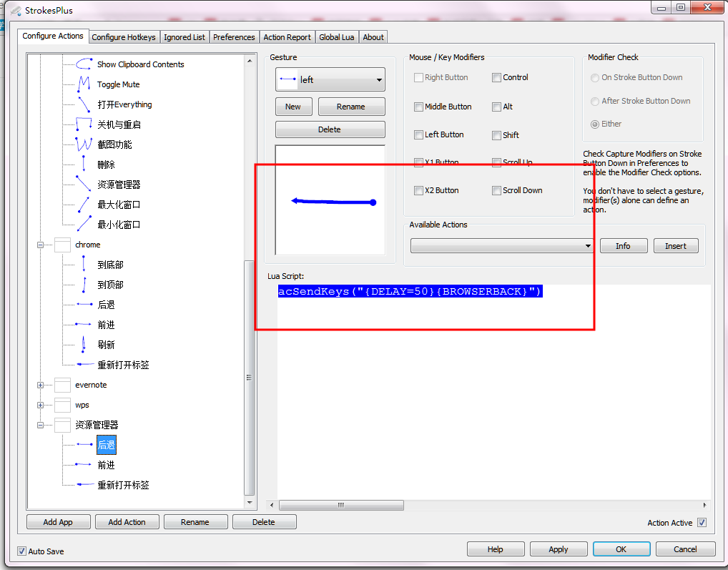728x570 pixels.
Task: Select the 截图功能 gesture icon
Action: click(83, 144)
